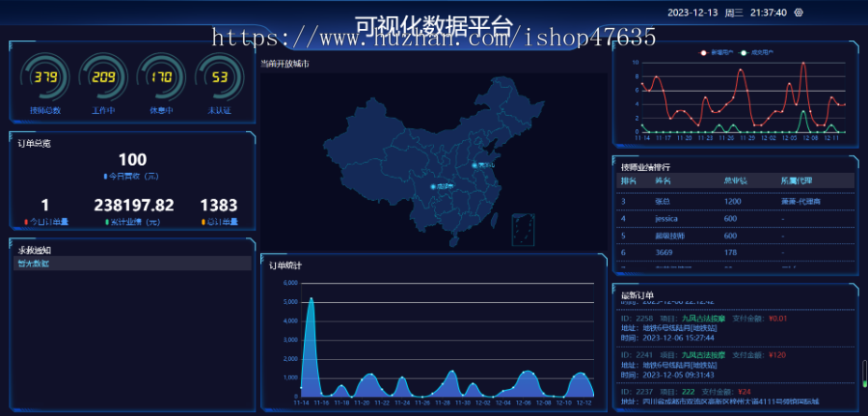Click the 最新订单 panel title
The width and height of the screenshot is (868, 416).
[637, 294]
